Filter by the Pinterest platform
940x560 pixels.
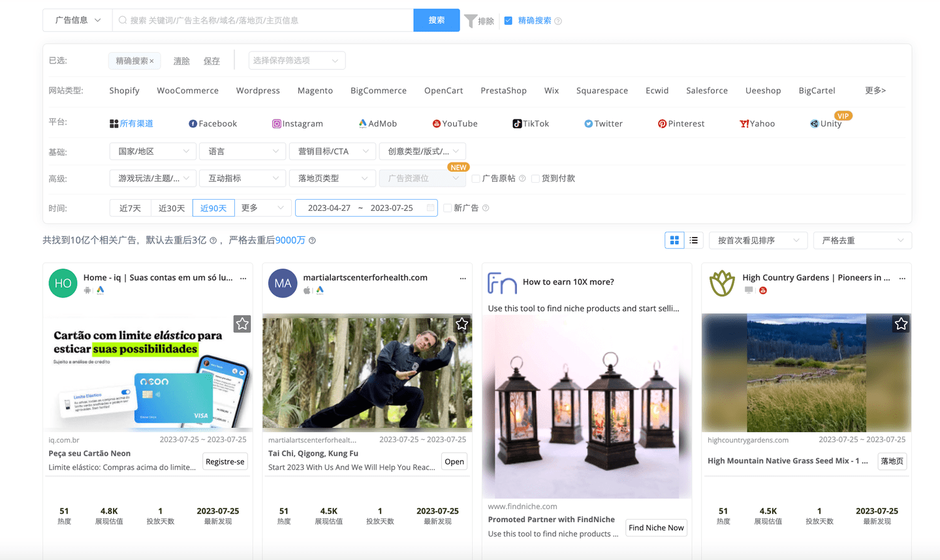[x=681, y=123]
